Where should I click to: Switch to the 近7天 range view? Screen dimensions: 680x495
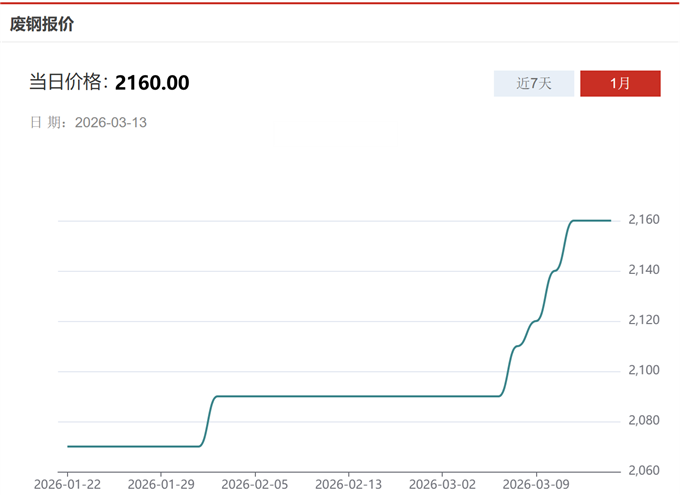click(534, 84)
